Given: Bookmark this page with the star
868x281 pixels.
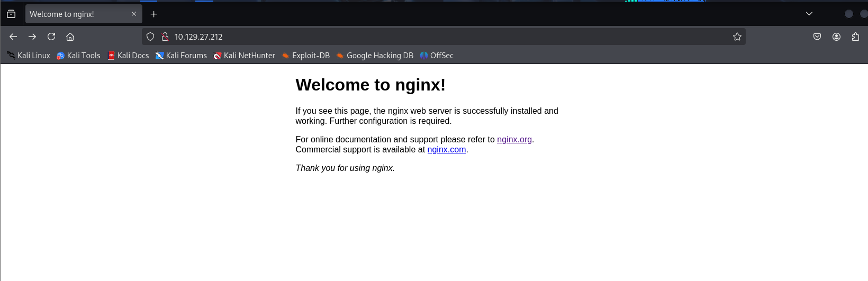Looking at the screenshot, I should click(737, 37).
